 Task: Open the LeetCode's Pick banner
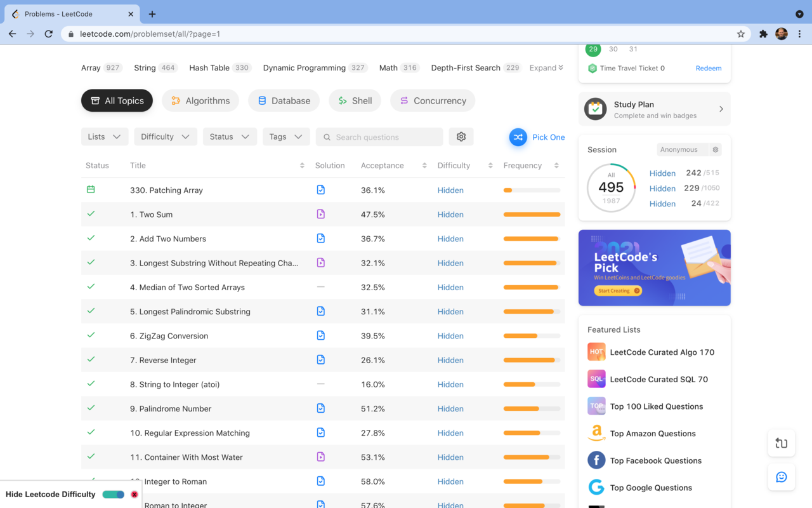(655, 268)
